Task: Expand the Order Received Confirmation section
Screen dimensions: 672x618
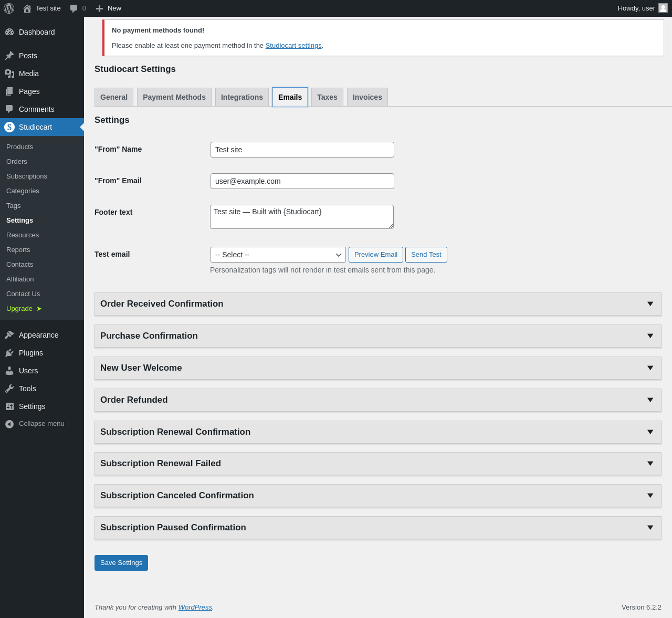Action: 378,304
